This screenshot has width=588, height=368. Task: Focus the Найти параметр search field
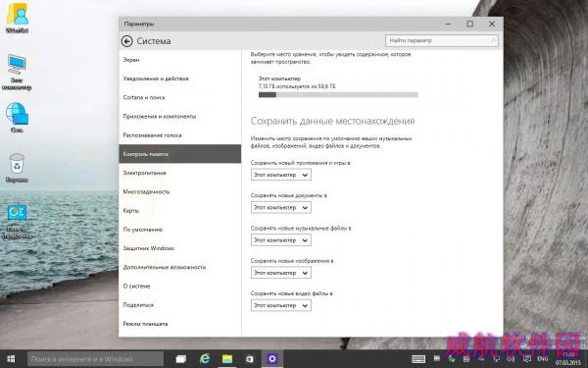[442, 40]
